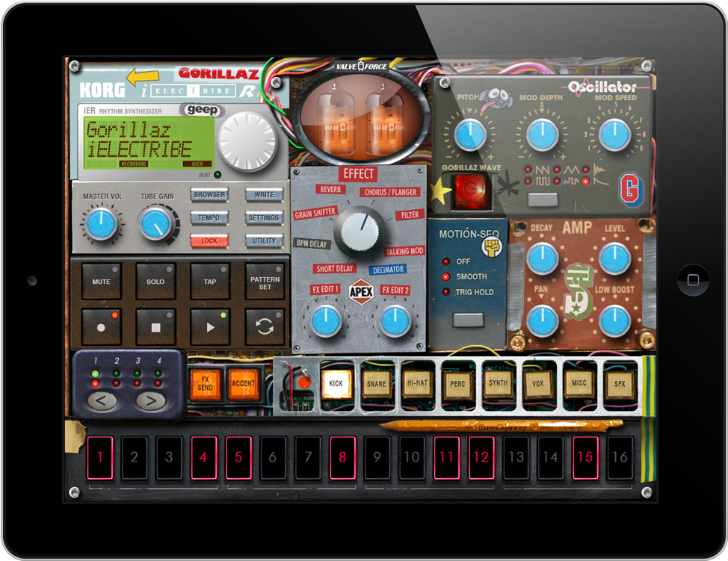Image resolution: width=728 pixels, height=561 pixels.
Task: Click the green LCD pattern name display
Action: pyautogui.click(x=149, y=143)
